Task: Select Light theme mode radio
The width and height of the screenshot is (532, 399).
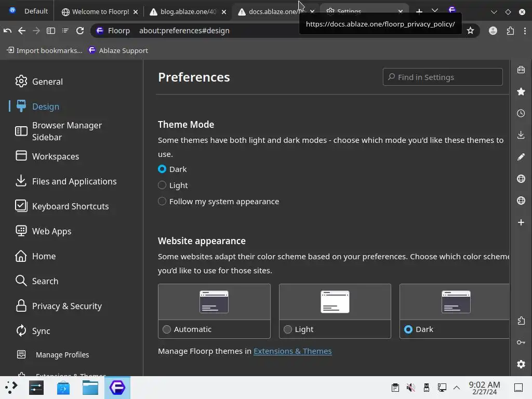Action: 162,185
